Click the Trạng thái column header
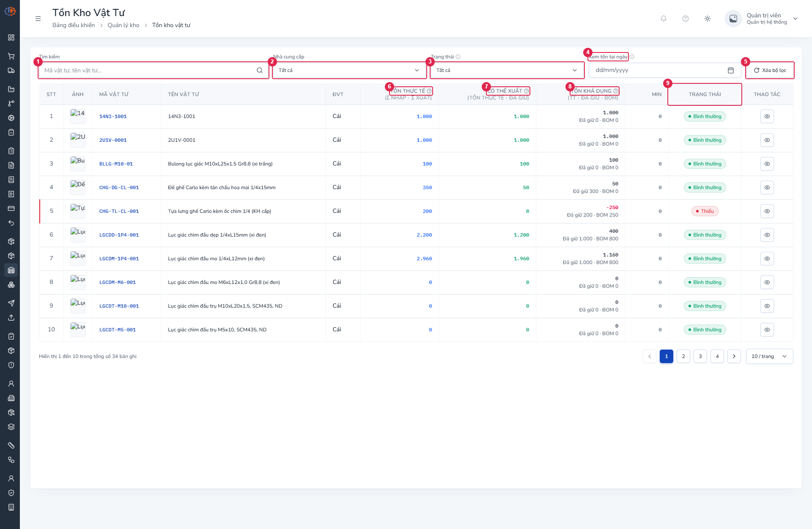Image resolution: width=812 pixels, height=529 pixels. coord(705,94)
